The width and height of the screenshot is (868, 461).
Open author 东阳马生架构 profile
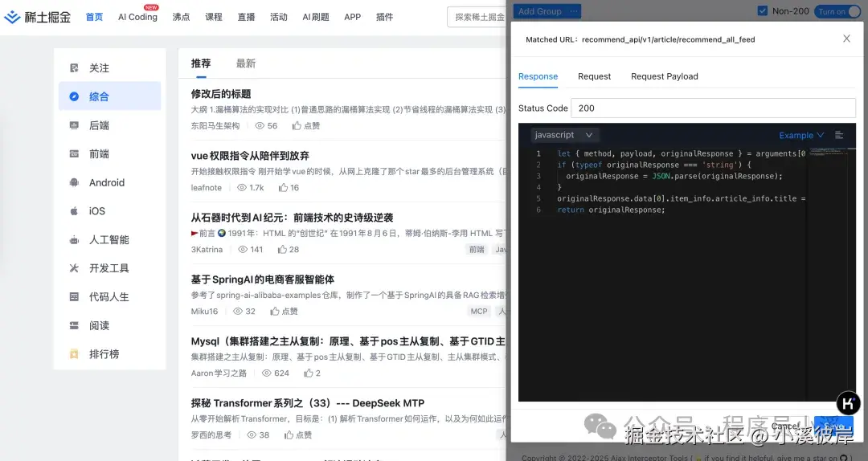(215, 125)
